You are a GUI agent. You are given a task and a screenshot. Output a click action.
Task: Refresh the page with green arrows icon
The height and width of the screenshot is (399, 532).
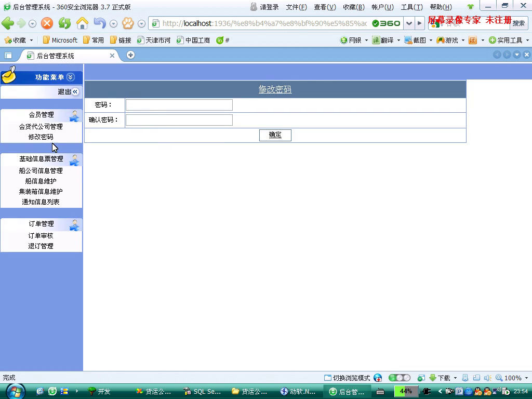point(64,23)
